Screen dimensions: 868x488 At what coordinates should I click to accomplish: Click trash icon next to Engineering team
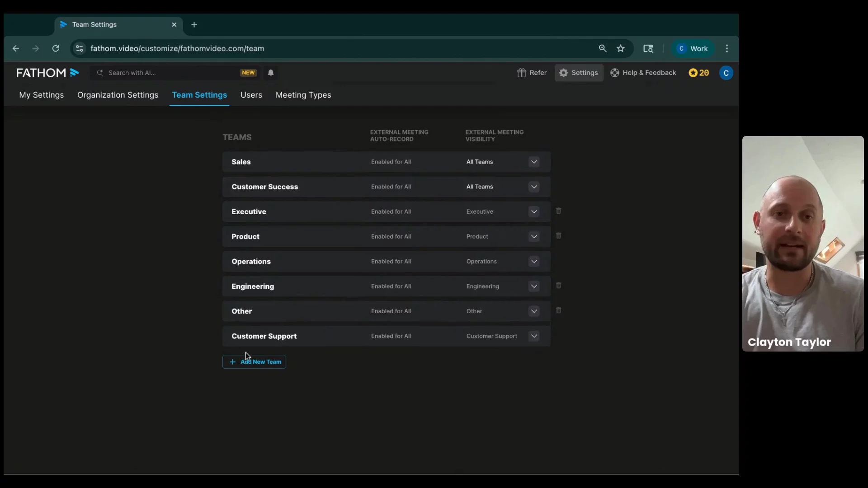(558, 286)
